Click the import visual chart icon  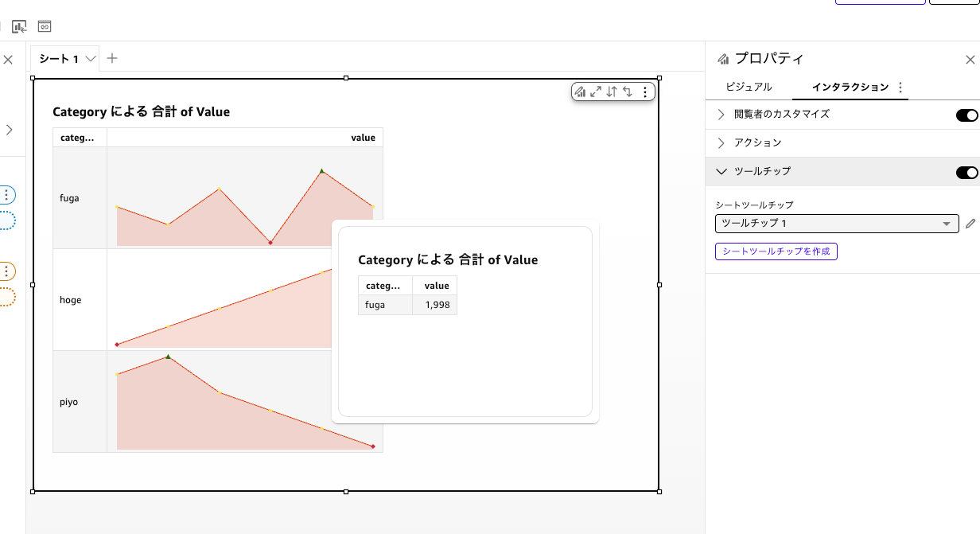pos(19,26)
